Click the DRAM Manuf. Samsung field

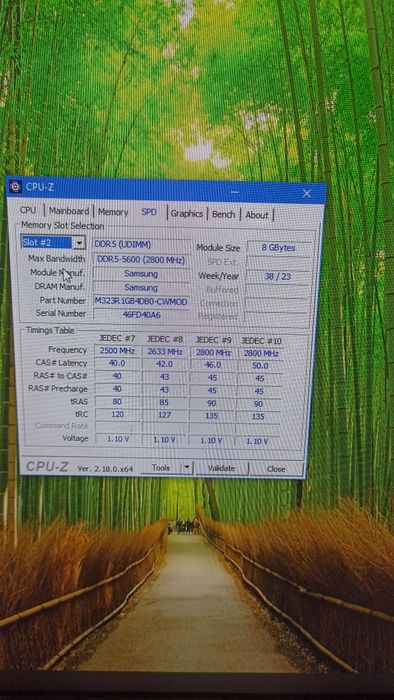pos(141,287)
